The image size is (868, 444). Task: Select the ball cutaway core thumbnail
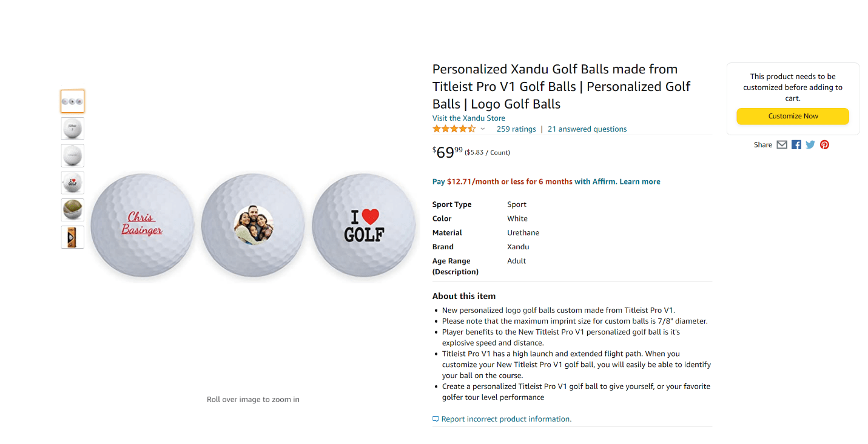[72, 210]
